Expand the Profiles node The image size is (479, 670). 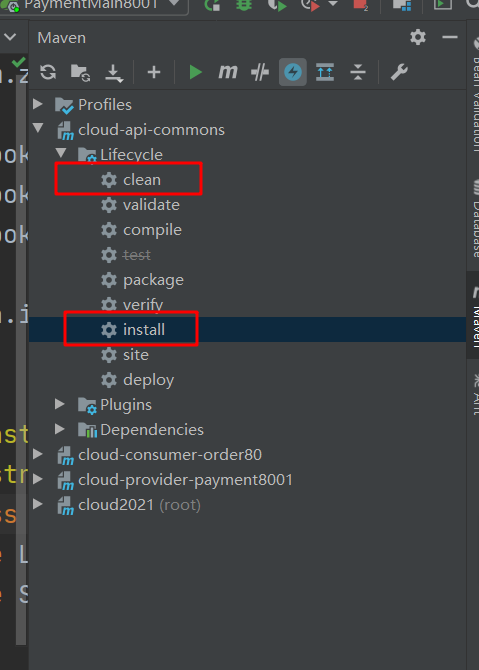coord(38,104)
